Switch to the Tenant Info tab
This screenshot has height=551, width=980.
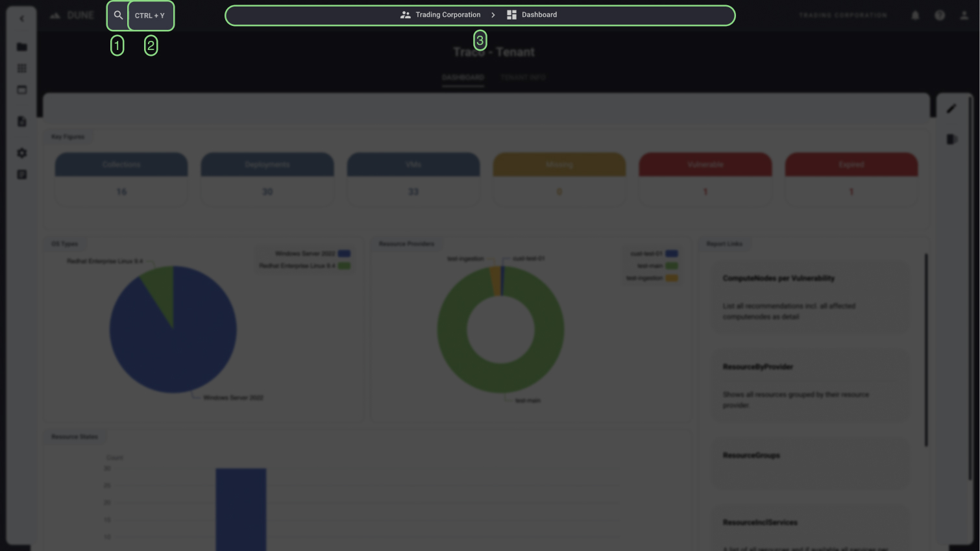click(x=522, y=77)
